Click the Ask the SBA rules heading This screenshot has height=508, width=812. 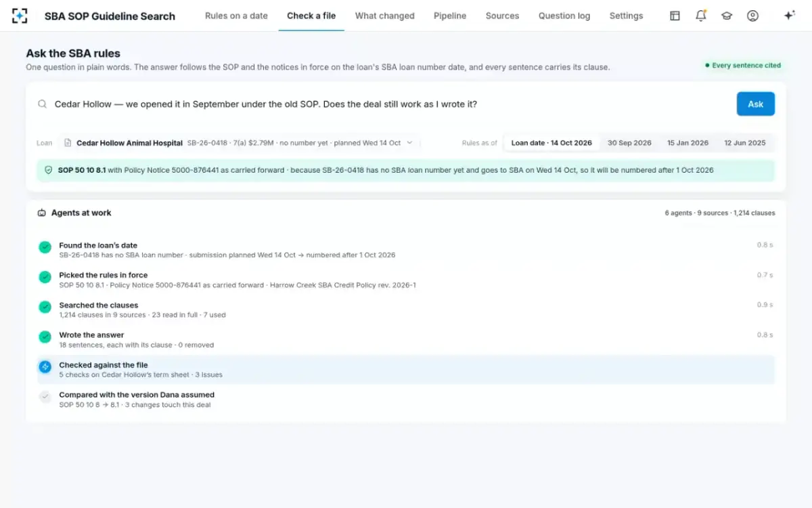coord(73,54)
